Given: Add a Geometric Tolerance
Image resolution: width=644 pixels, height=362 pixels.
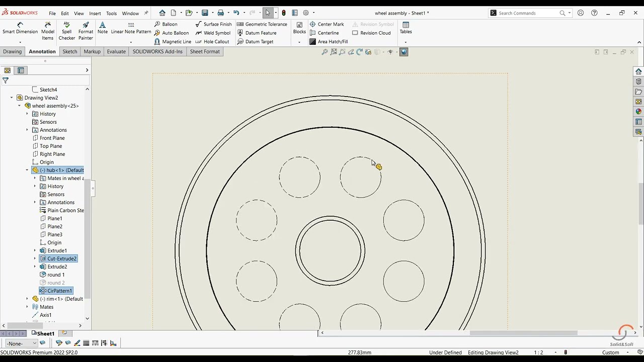Looking at the screenshot, I should [262, 24].
